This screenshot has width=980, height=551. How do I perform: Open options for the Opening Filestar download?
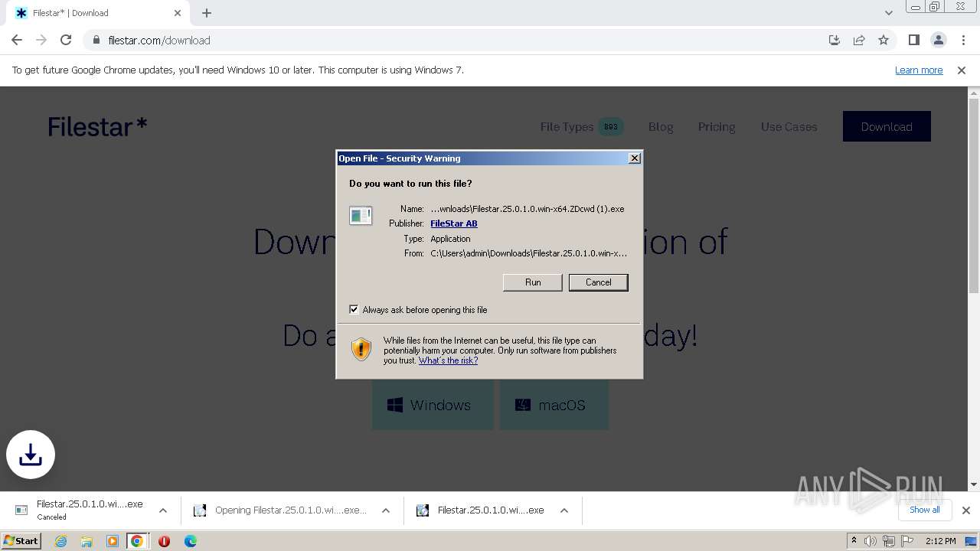click(386, 510)
